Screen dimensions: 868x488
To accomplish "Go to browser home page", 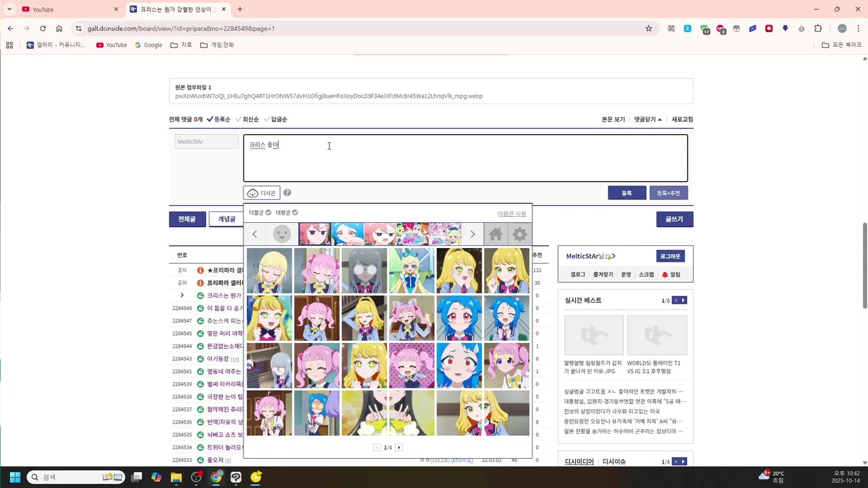I will pos(59,28).
